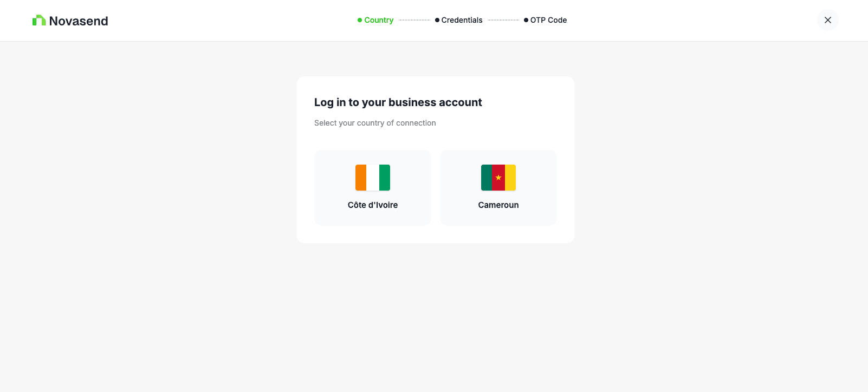The image size is (868, 392).
Task: Click dashed line between Credentials and OTP Code
Action: coord(503,20)
